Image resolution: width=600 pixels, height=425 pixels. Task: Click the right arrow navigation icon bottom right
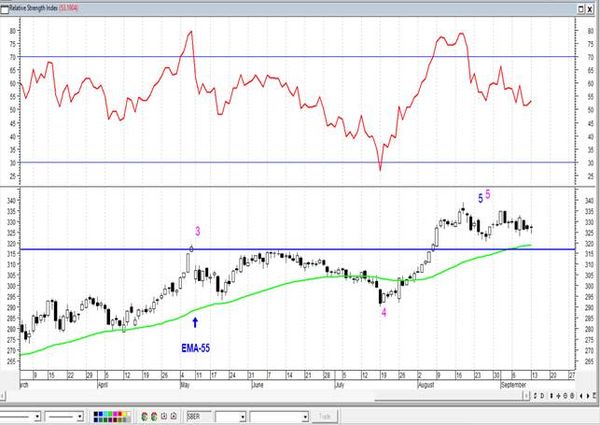[x=588, y=396]
